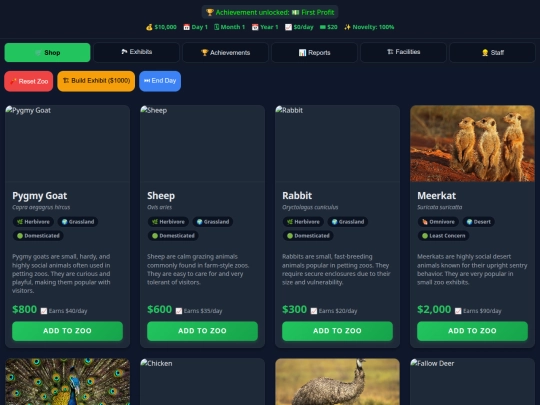Viewport: 540px width, 405px height.
Task: Click Sheep's Herbivore tag
Action: coord(168,222)
